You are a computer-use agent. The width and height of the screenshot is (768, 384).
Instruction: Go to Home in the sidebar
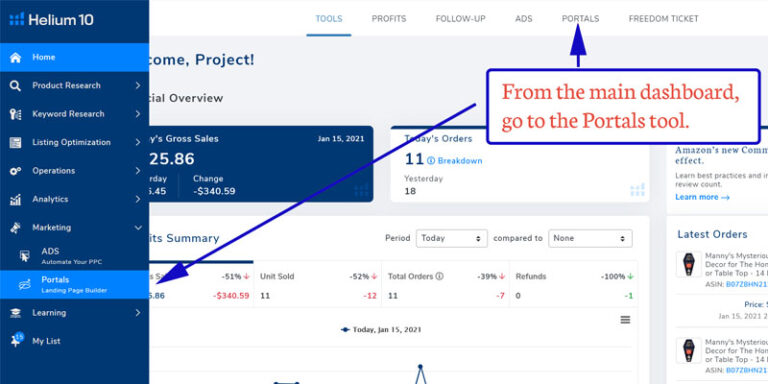74,57
